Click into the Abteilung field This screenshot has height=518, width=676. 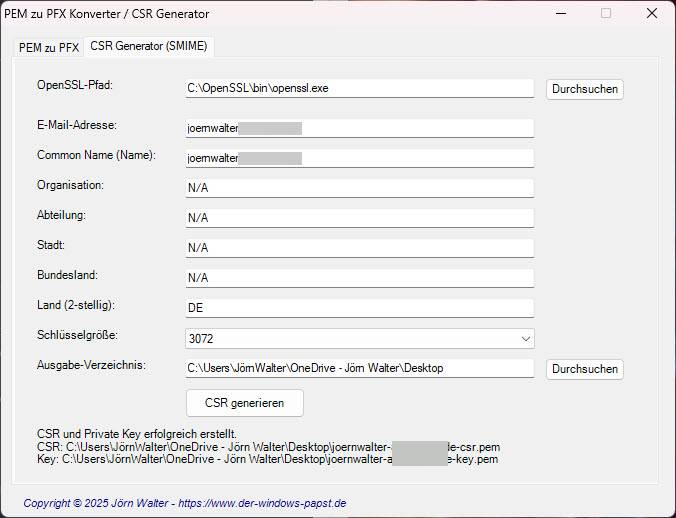coord(359,218)
